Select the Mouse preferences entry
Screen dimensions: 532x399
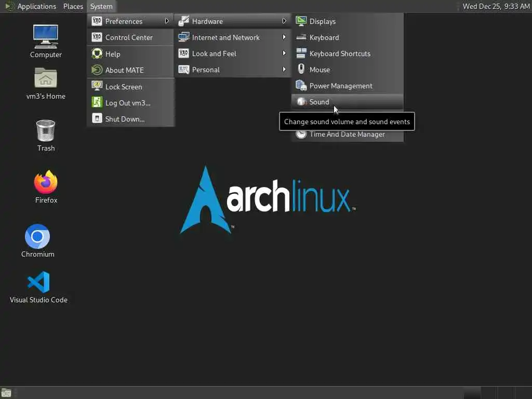348,70
